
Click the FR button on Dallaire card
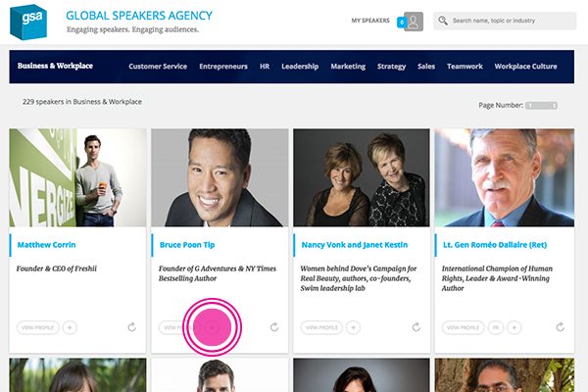[x=496, y=327]
